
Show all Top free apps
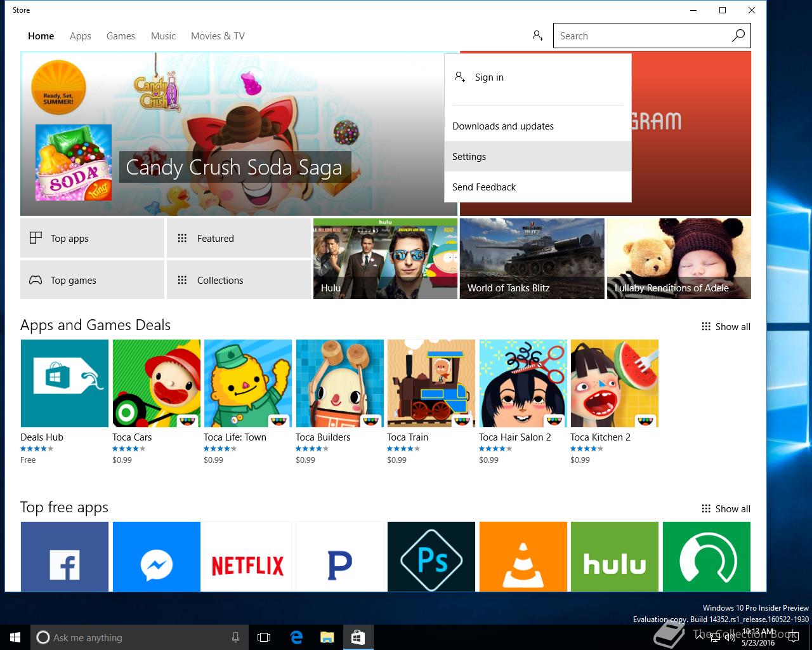coord(726,508)
